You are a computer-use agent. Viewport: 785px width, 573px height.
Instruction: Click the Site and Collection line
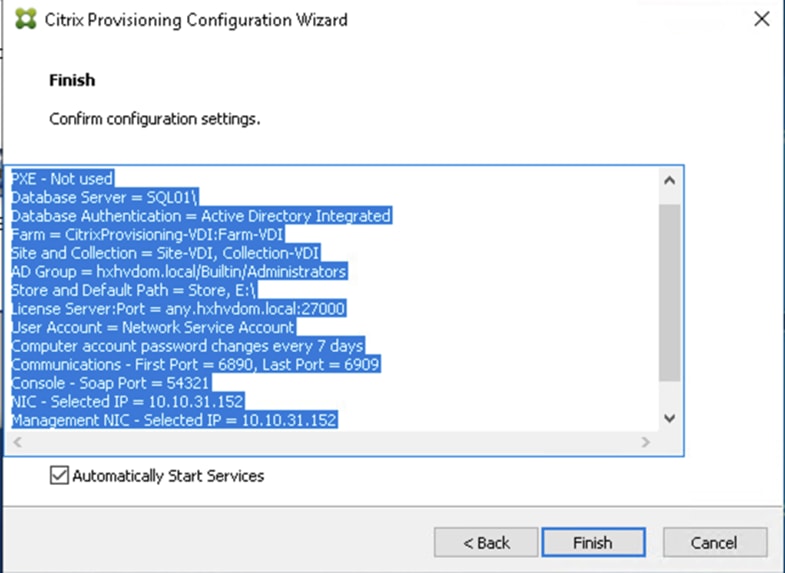click(166, 253)
